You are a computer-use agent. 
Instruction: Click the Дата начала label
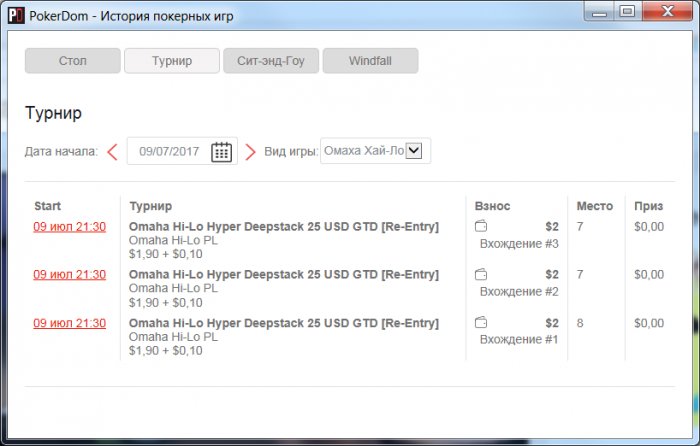tap(61, 152)
